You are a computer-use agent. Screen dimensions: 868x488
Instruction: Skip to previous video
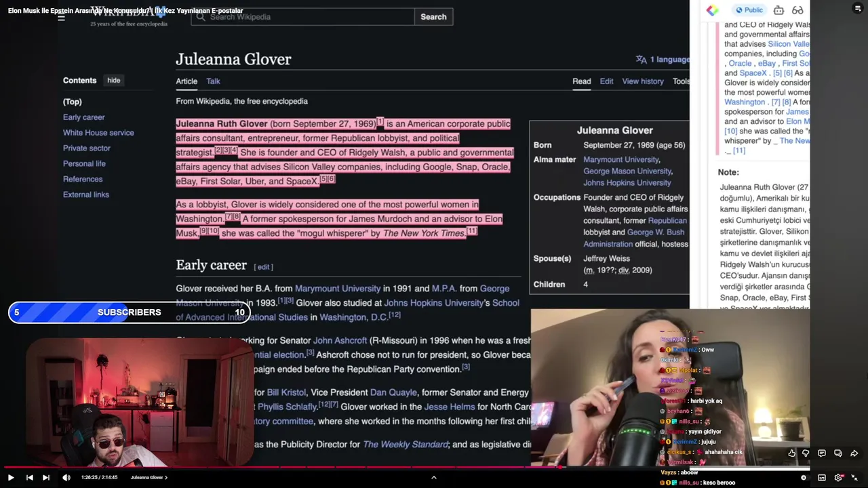tap(29, 477)
